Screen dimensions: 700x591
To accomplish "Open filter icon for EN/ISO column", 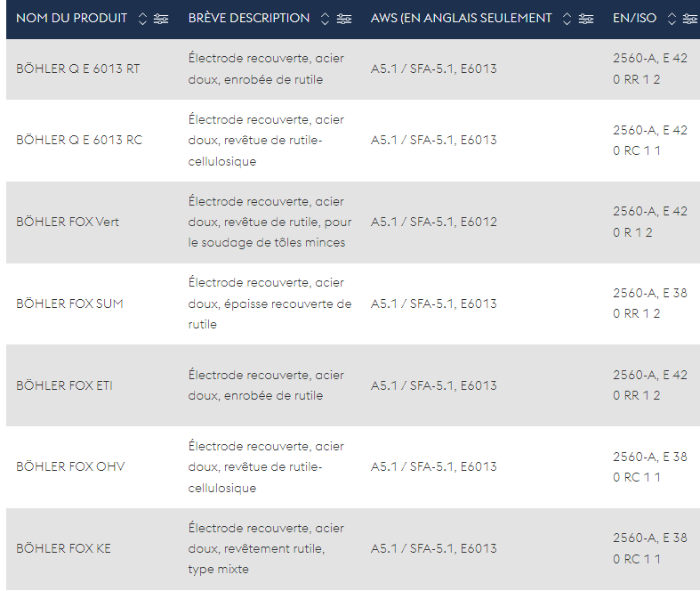I will click(x=690, y=19).
